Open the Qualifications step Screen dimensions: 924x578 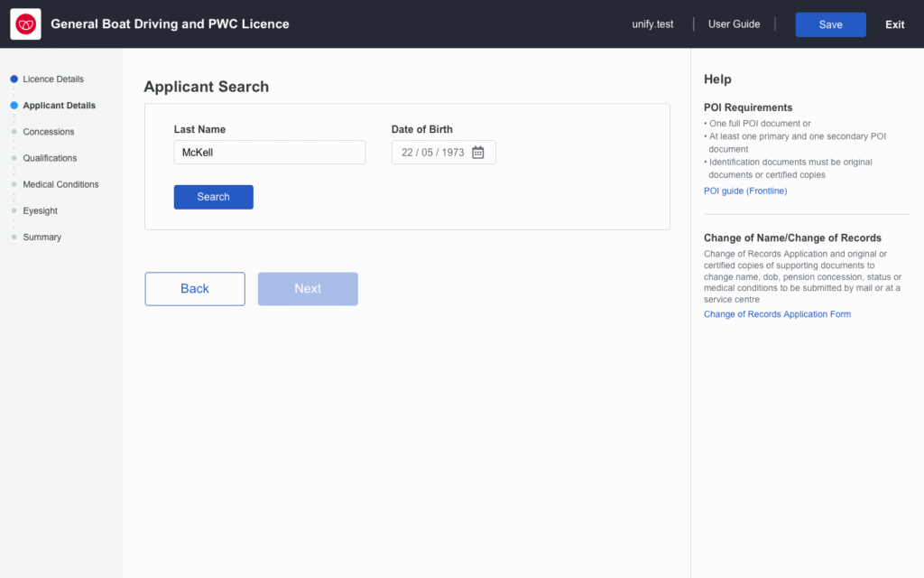tap(50, 158)
